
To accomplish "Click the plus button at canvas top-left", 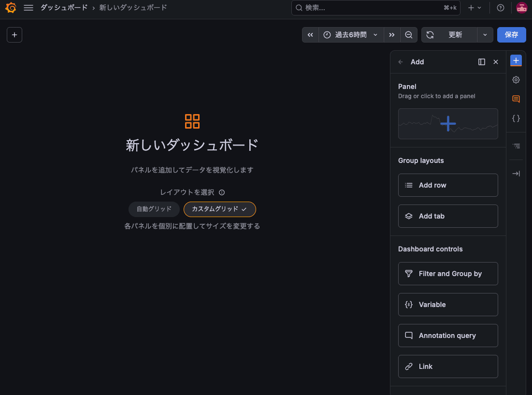I will [14, 35].
